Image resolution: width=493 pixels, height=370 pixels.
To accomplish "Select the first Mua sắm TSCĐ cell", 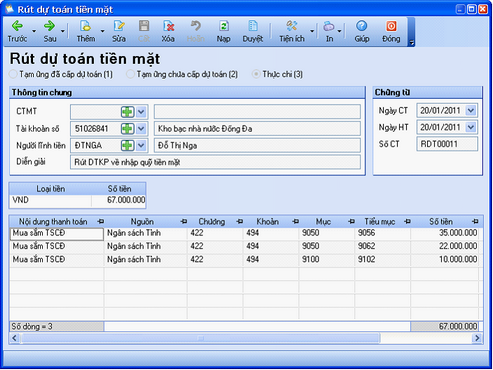I will point(57,233).
